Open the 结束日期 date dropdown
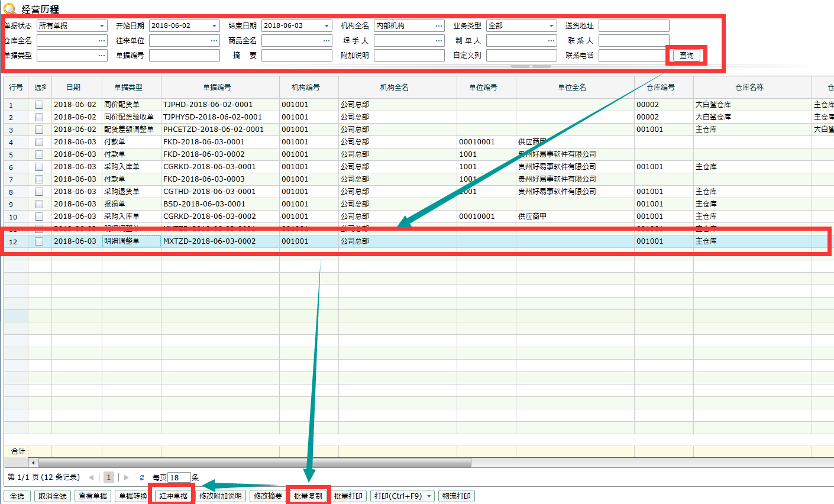Viewport: 834px width, 504px height. coord(327,26)
